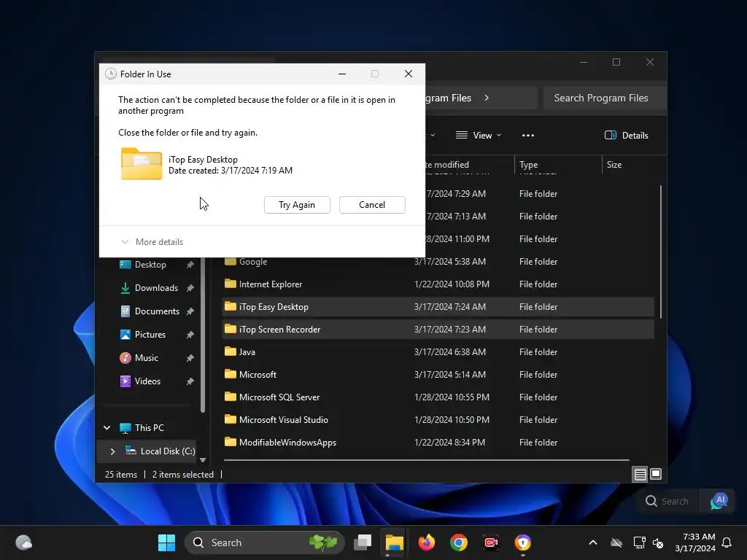
Task: Click the pin icon beside Videos
Action: [190, 381]
